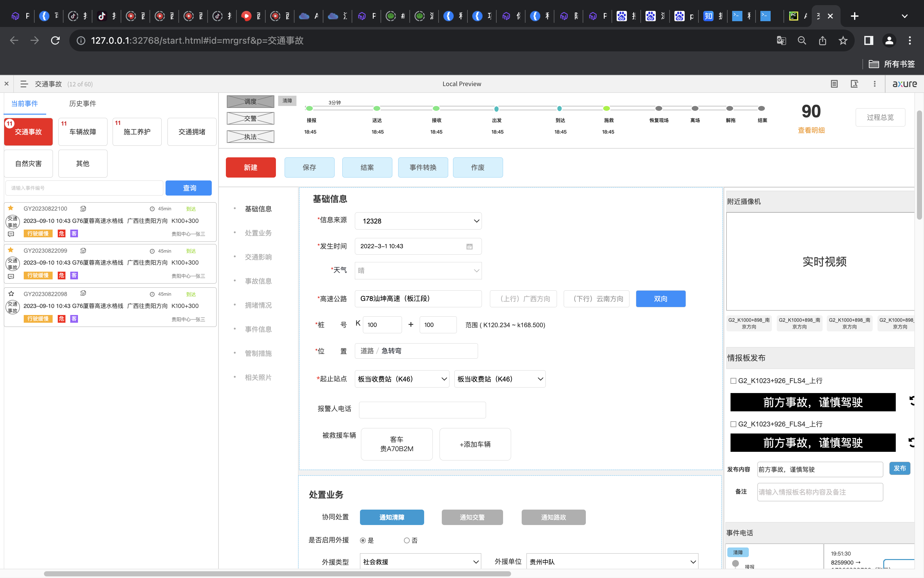The image size is (924, 578).
Task: Open the zoom magnifier icon in address bar
Action: tap(802, 40)
